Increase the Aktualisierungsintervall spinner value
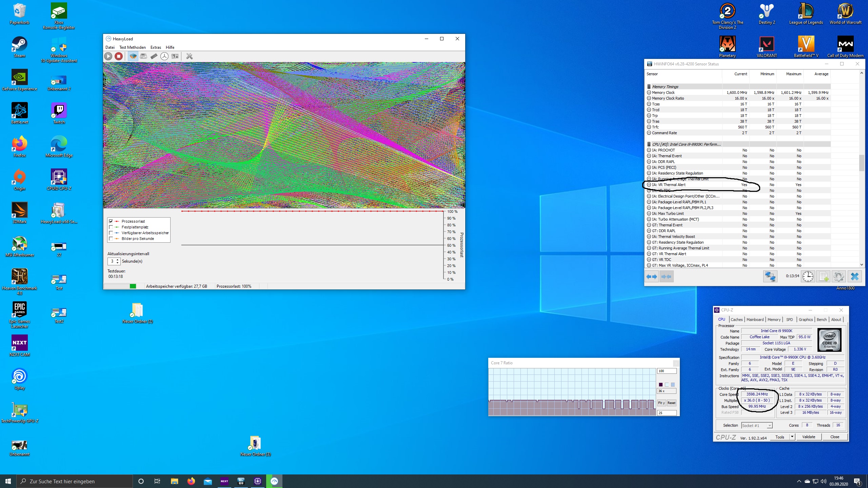The width and height of the screenshot is (868, 488). (118, 260)
